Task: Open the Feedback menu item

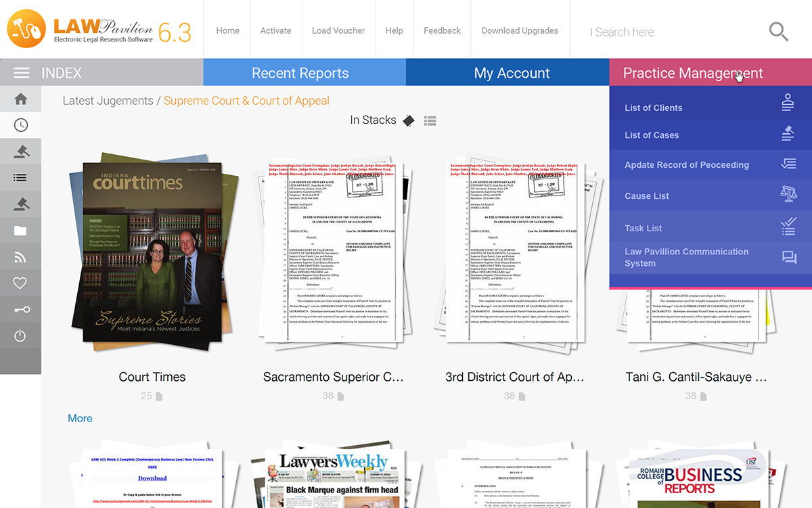Action: pos(443,30)
